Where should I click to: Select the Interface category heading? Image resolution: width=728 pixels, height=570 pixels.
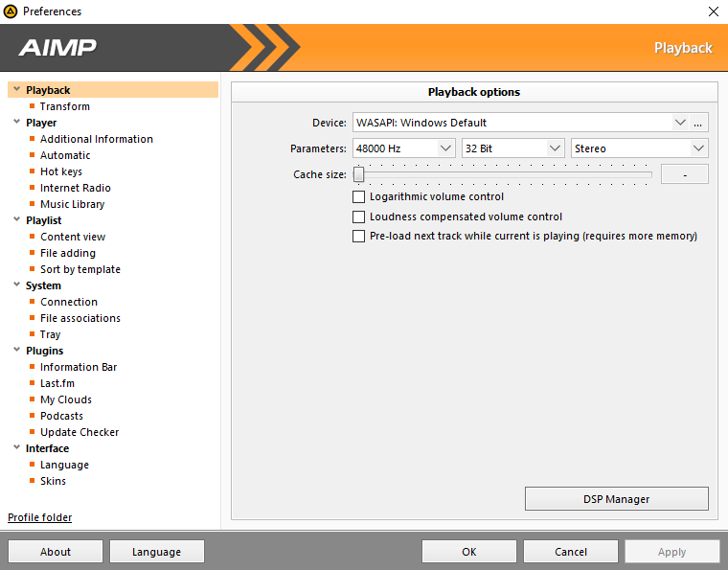[47, 448]
